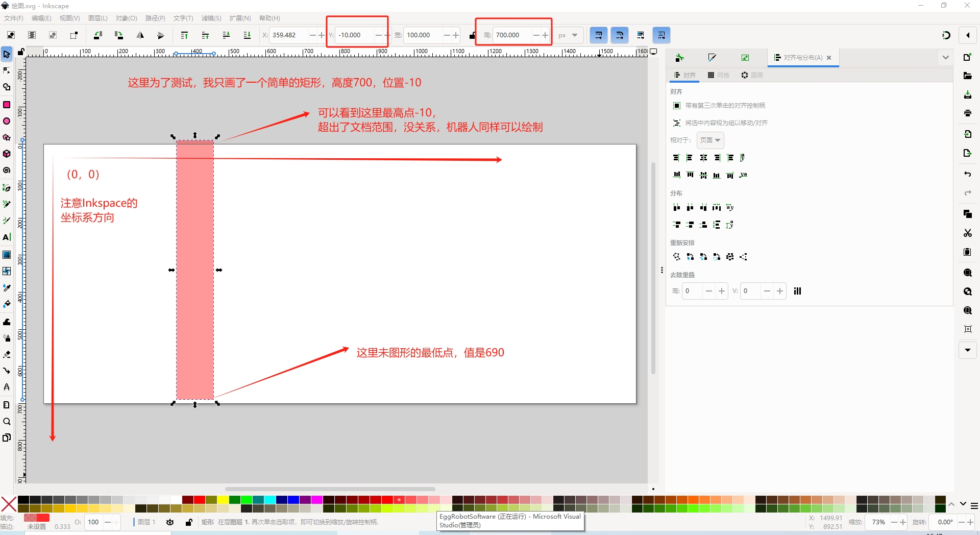Image resolution: width=980 pixels, height=535 pixels.
Task: Click the remove overlaps apply button
Action: point(797,291)
